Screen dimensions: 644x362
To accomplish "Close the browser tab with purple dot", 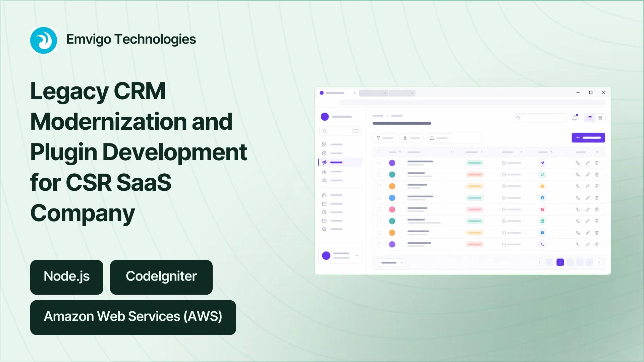I will point(355,93).
